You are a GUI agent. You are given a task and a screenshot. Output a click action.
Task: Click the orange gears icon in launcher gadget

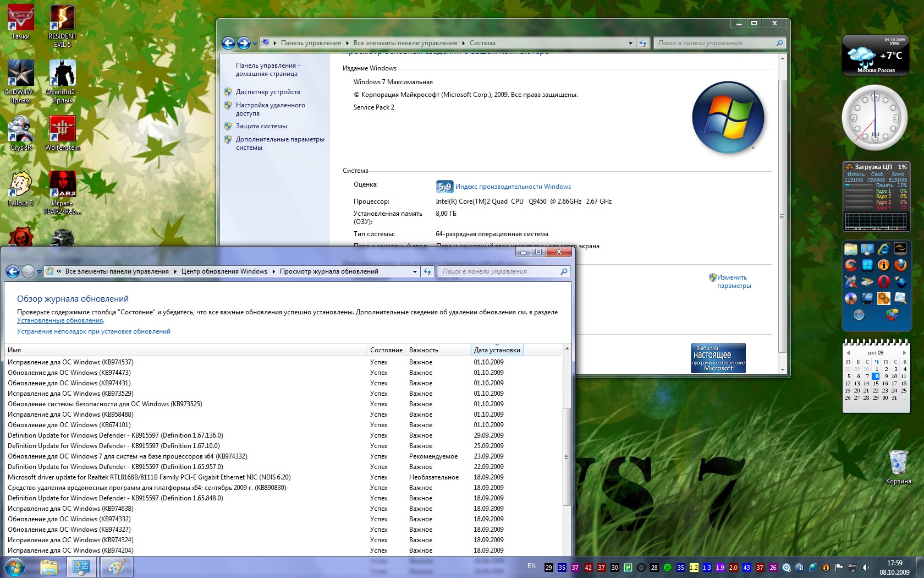click(x=883, y=298)
